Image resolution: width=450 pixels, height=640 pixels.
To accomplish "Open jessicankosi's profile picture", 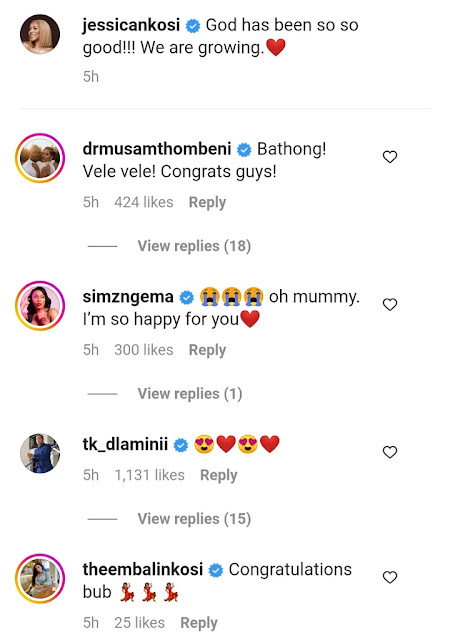I will click(40, 34).
